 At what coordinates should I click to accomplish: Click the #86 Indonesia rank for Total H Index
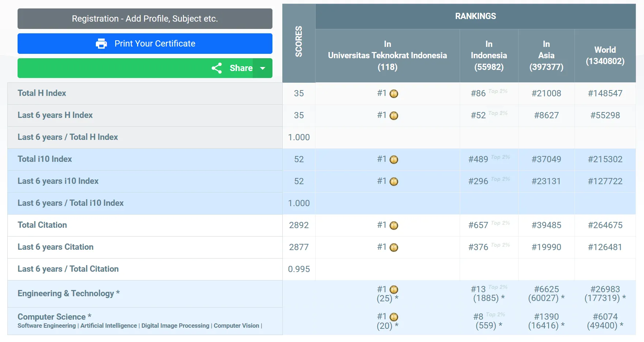(478, 93)
